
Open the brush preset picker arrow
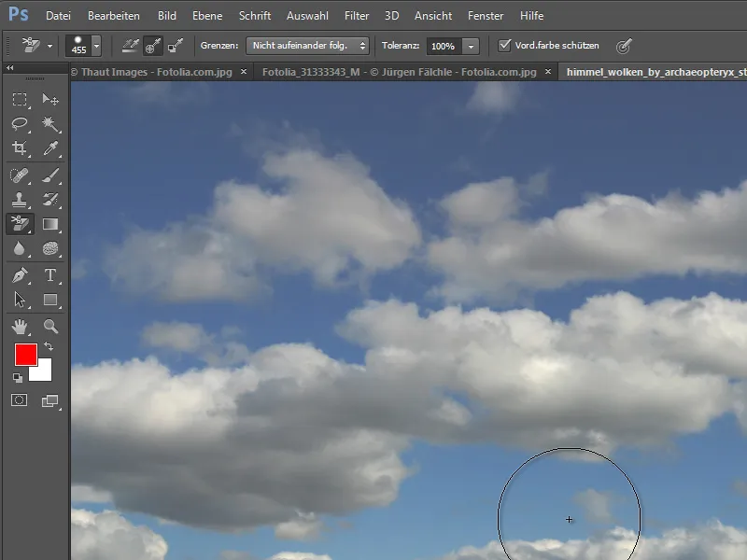tap(97, 46)
